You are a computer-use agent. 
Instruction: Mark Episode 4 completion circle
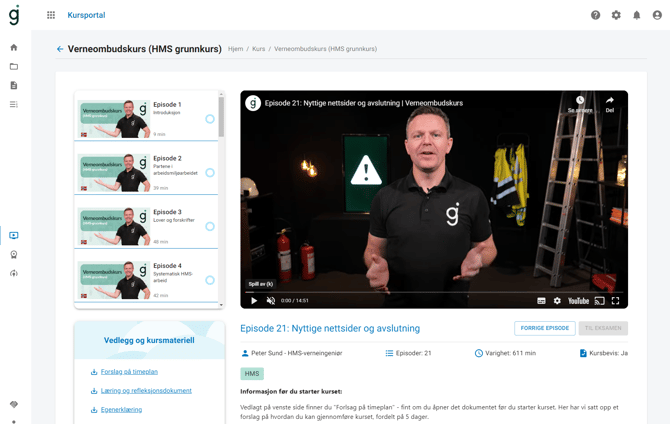pyautogui.click(x=210, y=280)
